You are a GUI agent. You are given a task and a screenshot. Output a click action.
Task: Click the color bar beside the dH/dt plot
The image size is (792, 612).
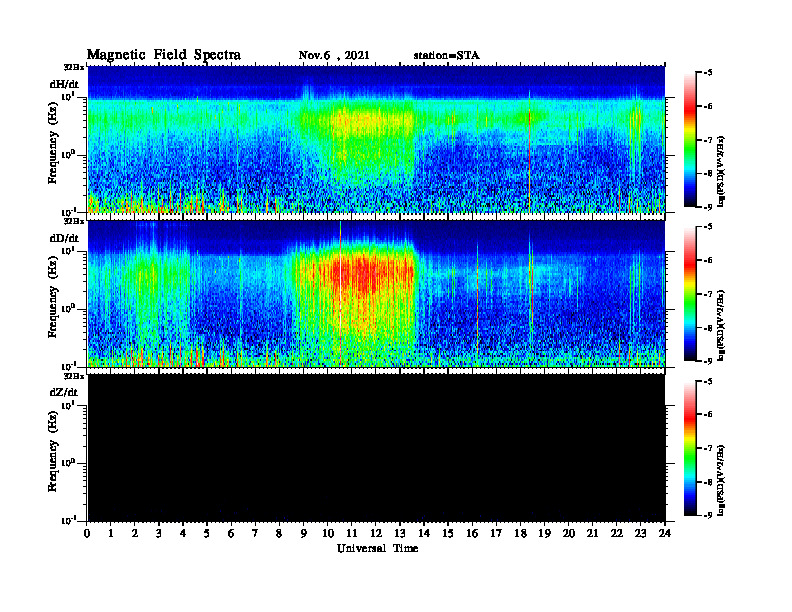point(690,140)
